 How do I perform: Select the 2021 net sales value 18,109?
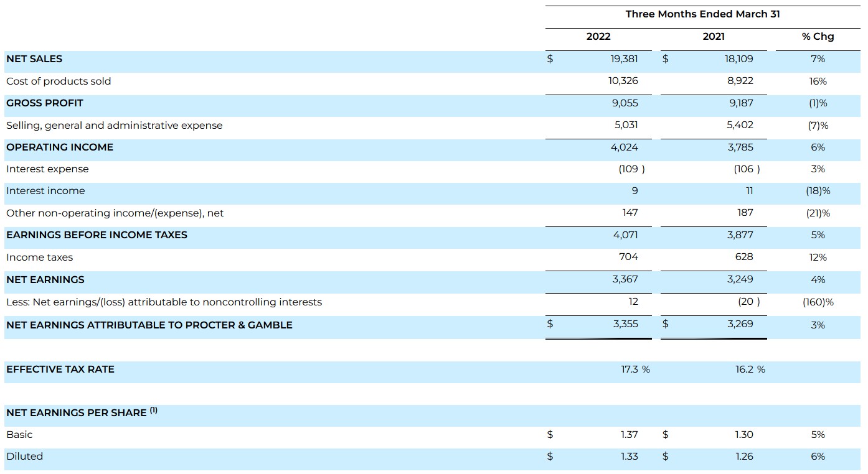pos(738,59)
